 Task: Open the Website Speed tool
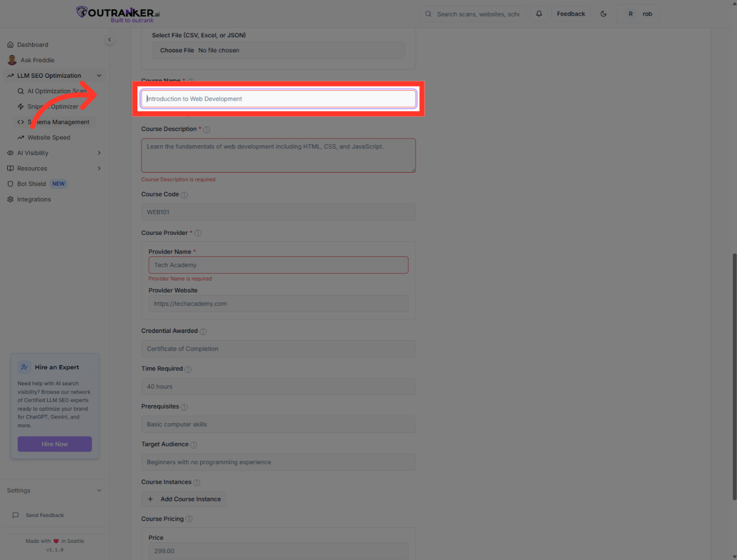[x=49, y=137]
